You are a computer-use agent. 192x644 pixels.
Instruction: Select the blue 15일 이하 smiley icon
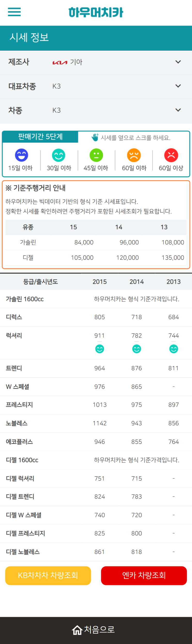(x=21, y=155)
